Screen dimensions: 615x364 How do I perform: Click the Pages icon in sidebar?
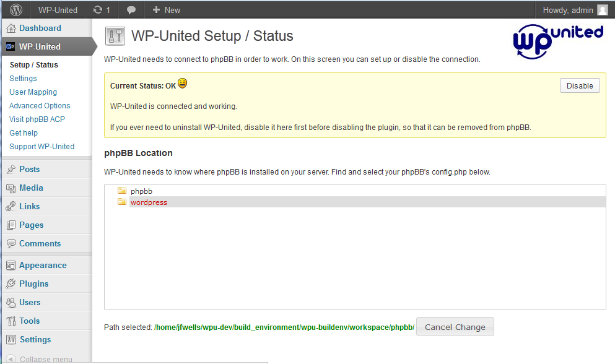11,225
